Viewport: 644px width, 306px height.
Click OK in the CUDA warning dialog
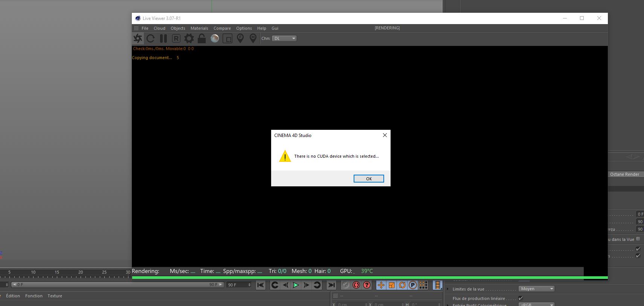click(369, 179)
